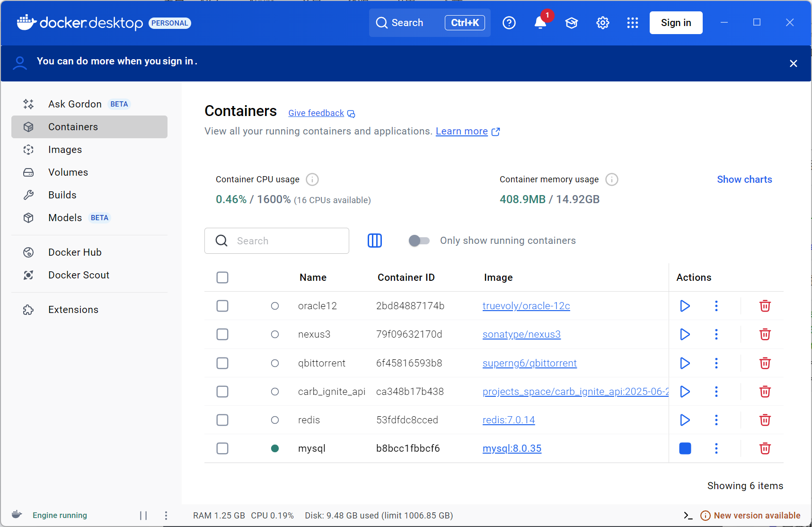
Task: Open the sonatype/nexus3 image link
Action: point(521,334)
